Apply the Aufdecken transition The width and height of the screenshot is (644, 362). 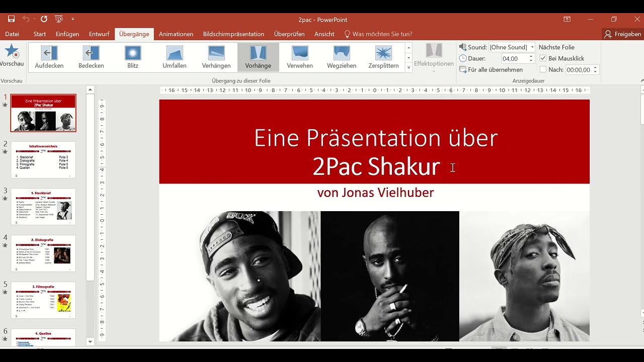[49, 57]
